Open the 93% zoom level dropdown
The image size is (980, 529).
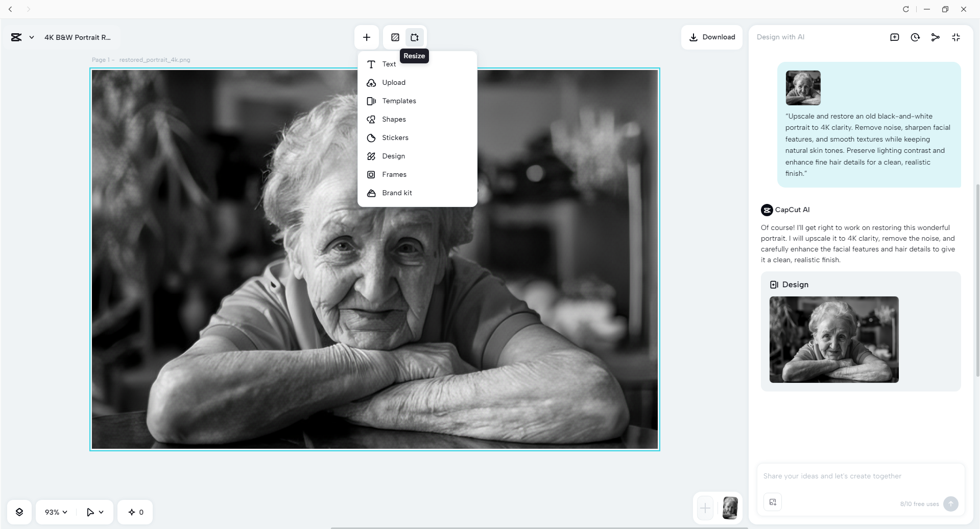56,512
